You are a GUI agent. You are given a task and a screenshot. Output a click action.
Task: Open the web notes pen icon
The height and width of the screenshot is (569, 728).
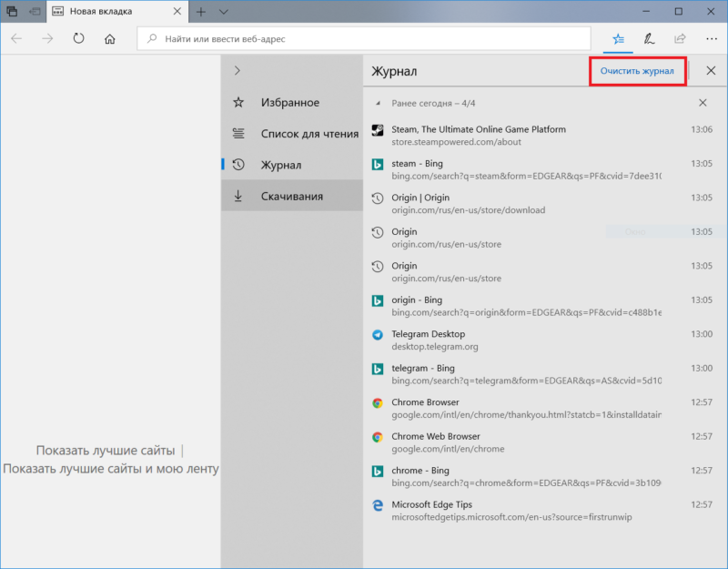click(x=649, y=39)
